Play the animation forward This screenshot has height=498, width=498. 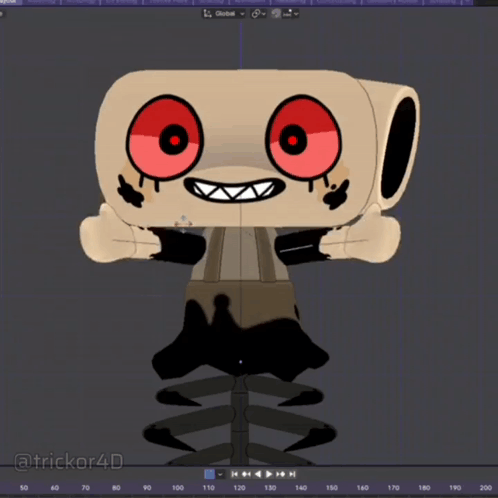click(x=269, y=474)
